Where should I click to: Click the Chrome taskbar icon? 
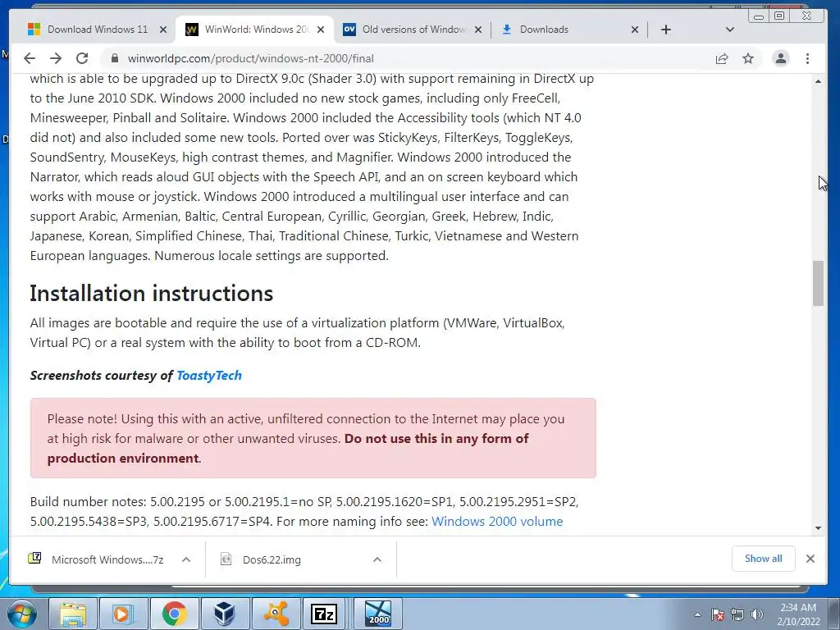click(174, 614)
